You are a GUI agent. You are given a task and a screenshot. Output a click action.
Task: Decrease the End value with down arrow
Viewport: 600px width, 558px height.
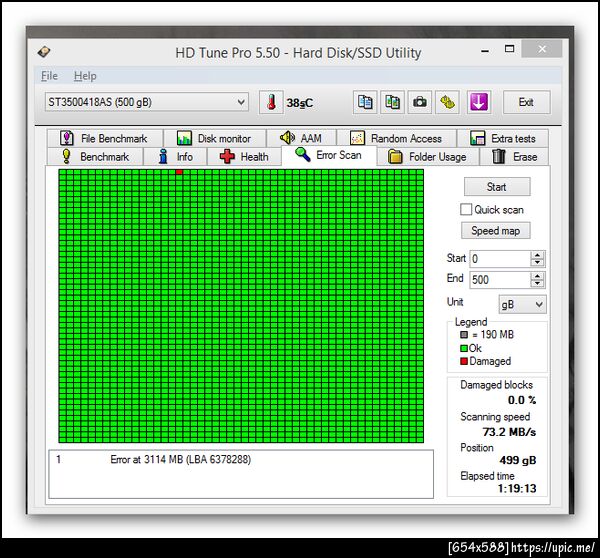tap(537, 284)
